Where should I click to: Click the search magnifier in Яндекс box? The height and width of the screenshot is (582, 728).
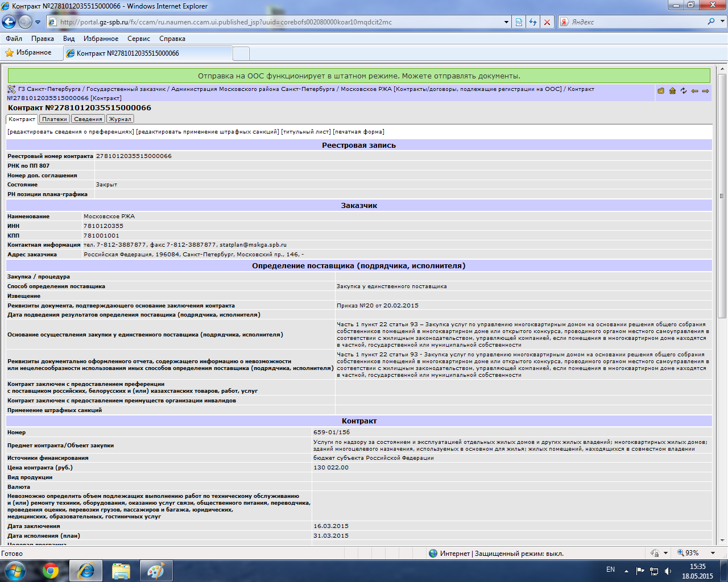point(711,22)
